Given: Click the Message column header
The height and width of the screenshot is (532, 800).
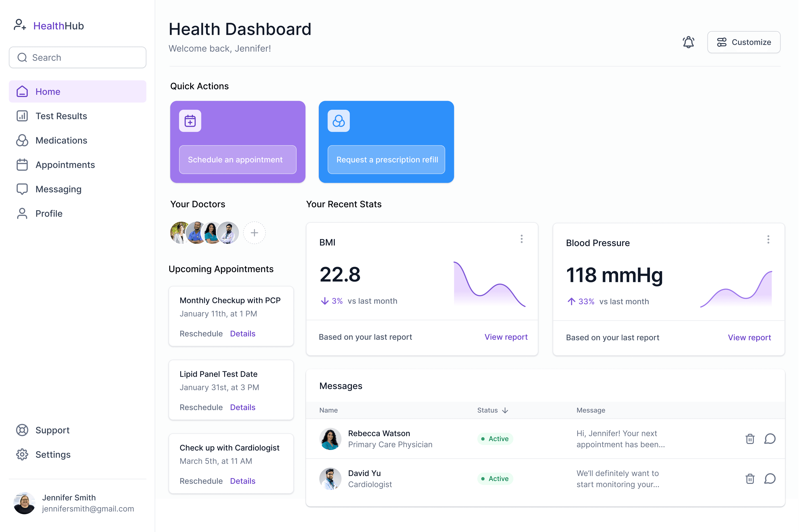Looking at the screenshot, I should [591, 410].
